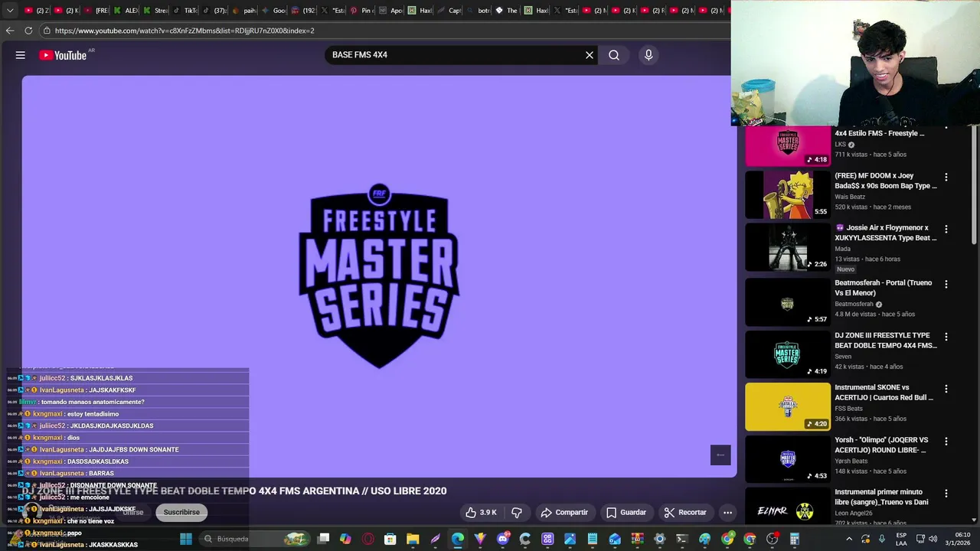Switch to the paih browser tab
Viewport: 980px width, 551px height.
[x=245, y=11]
